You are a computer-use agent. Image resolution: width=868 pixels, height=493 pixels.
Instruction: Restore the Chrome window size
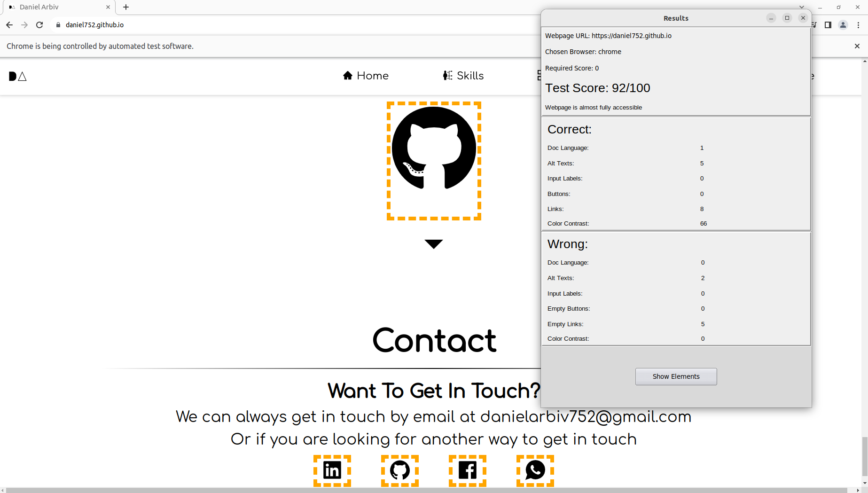(838, 7)
